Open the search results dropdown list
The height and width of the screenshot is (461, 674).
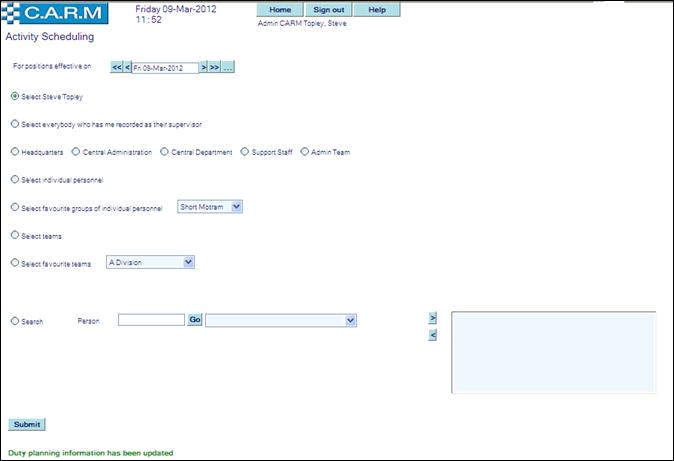[281, 320]
